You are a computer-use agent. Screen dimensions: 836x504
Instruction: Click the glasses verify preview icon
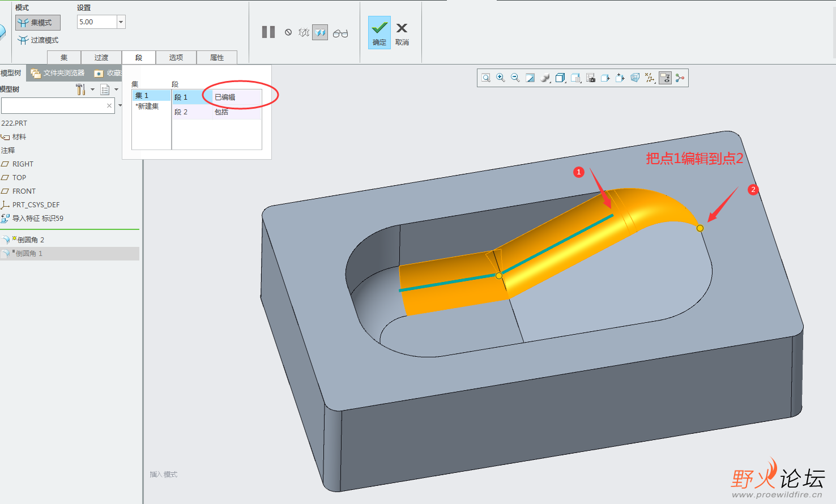tap(340, 33)
